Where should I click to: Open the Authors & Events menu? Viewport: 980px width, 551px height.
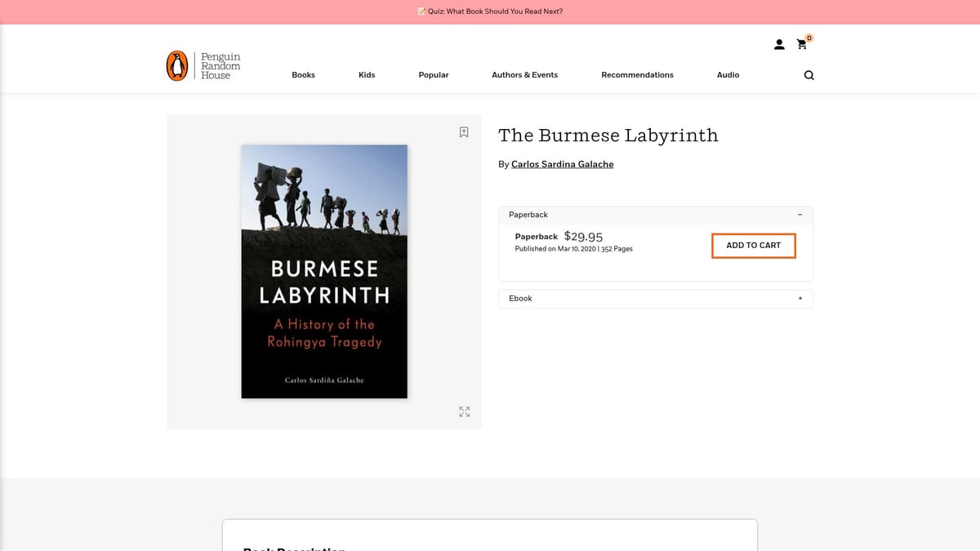(x=524, y=75)
